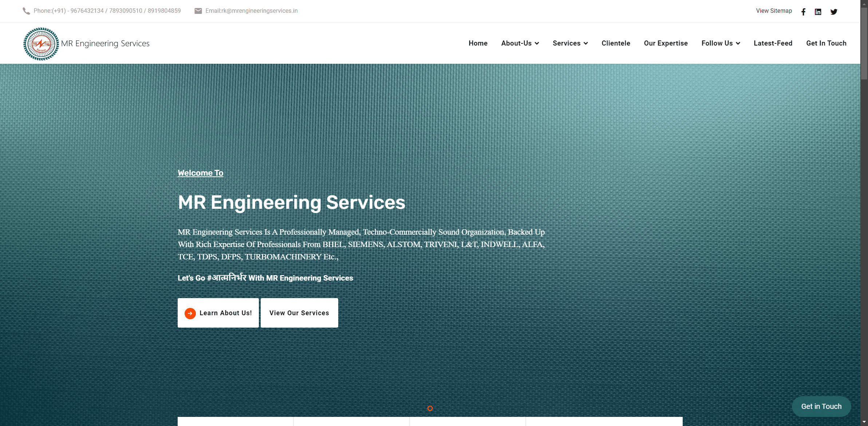Open Get In Touch nav item
The width and height of the screenshot is (868, 426).
(x=826, y=43)
